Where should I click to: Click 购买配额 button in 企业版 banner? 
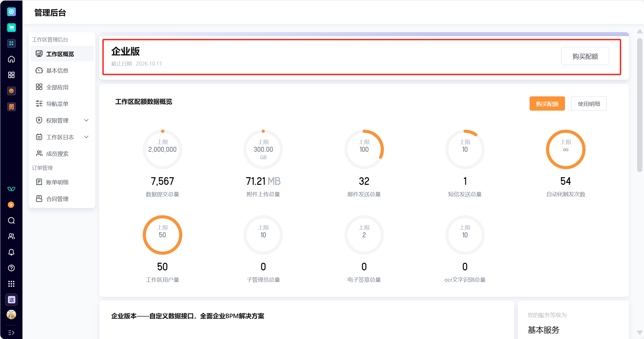585,56
